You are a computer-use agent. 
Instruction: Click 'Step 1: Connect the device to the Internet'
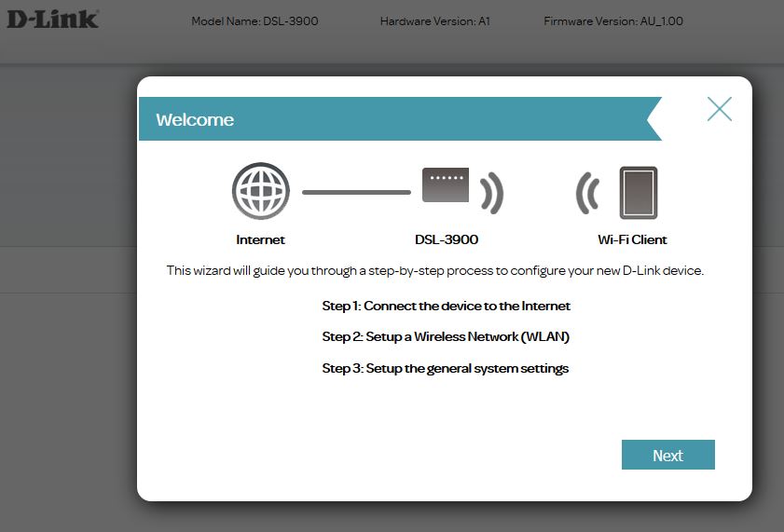446,306
